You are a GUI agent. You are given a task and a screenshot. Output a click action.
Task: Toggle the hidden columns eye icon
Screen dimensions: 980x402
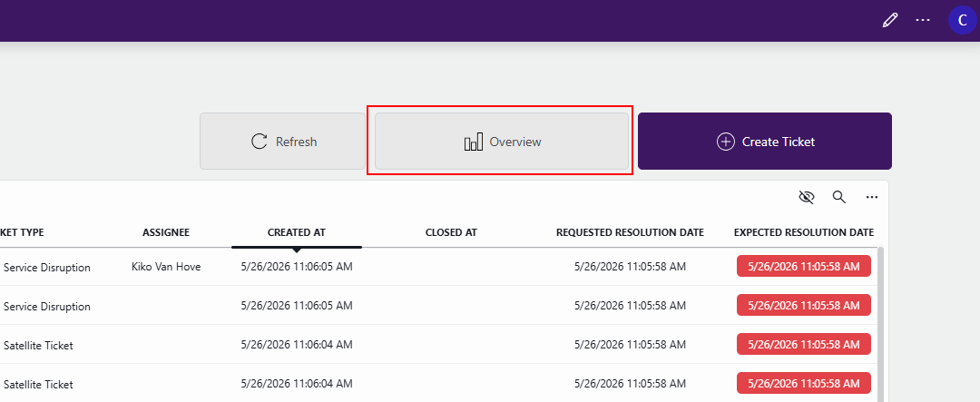click(807, 198)
